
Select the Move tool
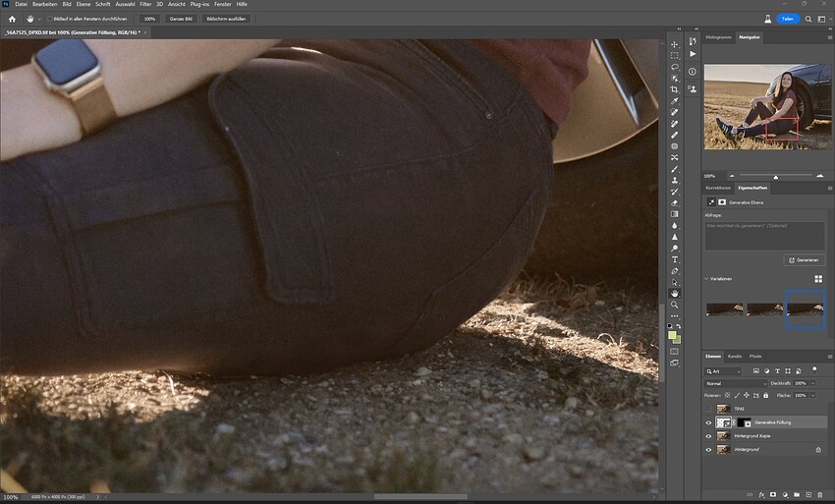[675, 44]
